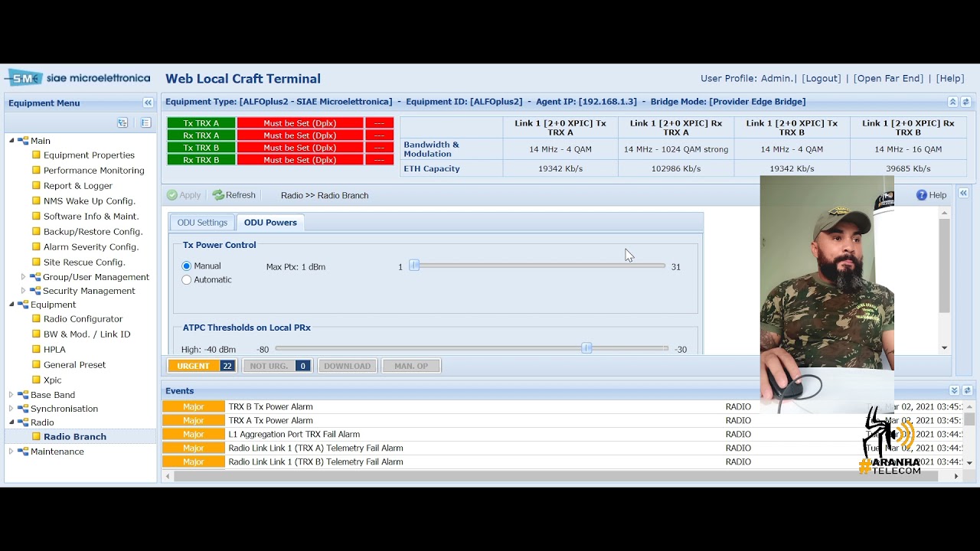The width and height of the screenshot is (980, 551).
Task: Collapse the right help side panel arrows
Action: coord(963,193)
